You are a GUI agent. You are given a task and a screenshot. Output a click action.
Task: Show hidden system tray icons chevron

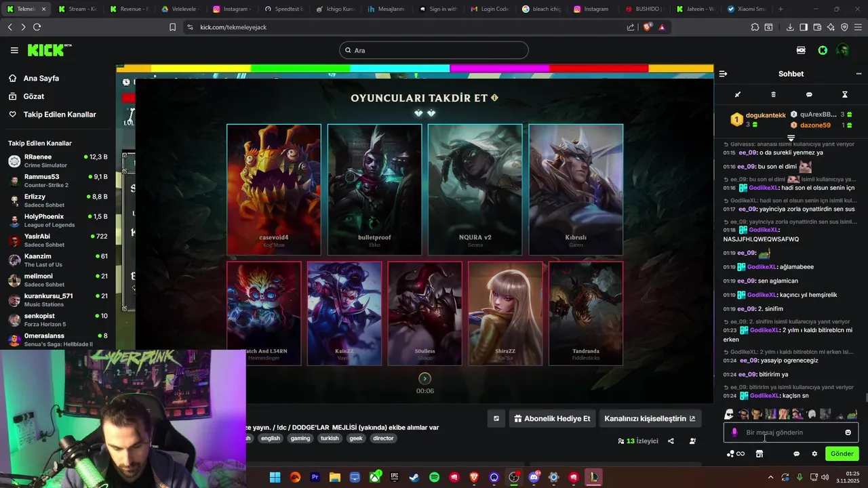click(770, 477)
